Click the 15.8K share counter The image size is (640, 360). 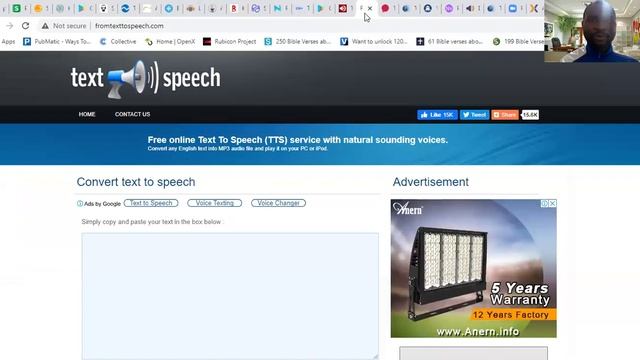pos(530,115)
